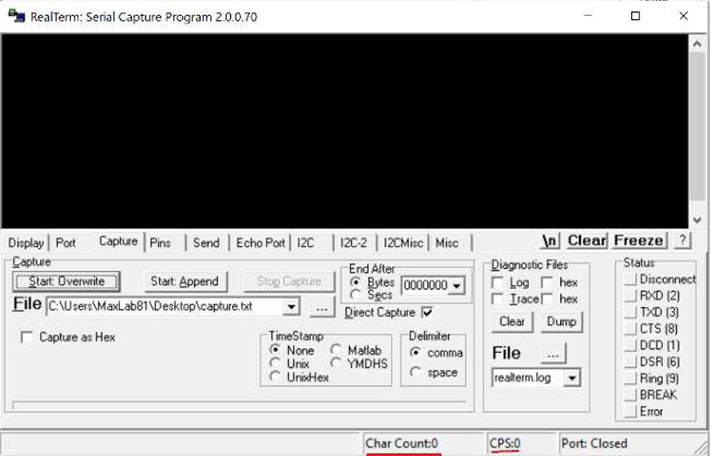Screen dimensions: 710x456
Task: Enable hex checkbox next to Log
Action: [x=547, y=283]
